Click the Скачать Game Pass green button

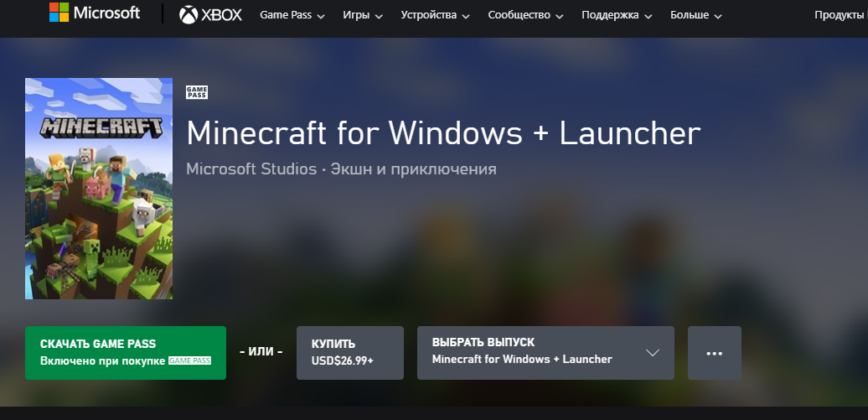coord(126,353)
